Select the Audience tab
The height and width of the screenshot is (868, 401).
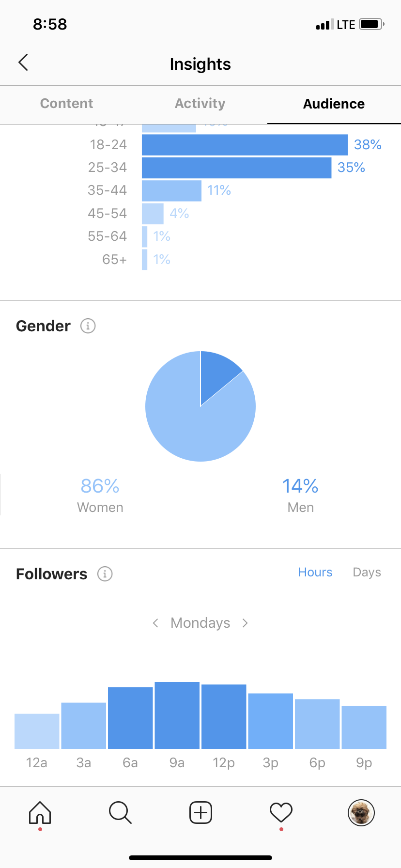[334, 104]
